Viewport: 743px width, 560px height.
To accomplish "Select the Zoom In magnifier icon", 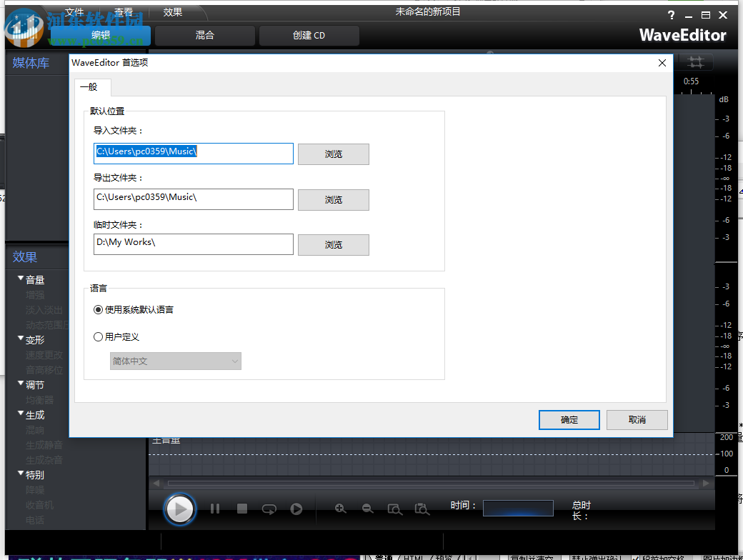I will click(341, 509).
